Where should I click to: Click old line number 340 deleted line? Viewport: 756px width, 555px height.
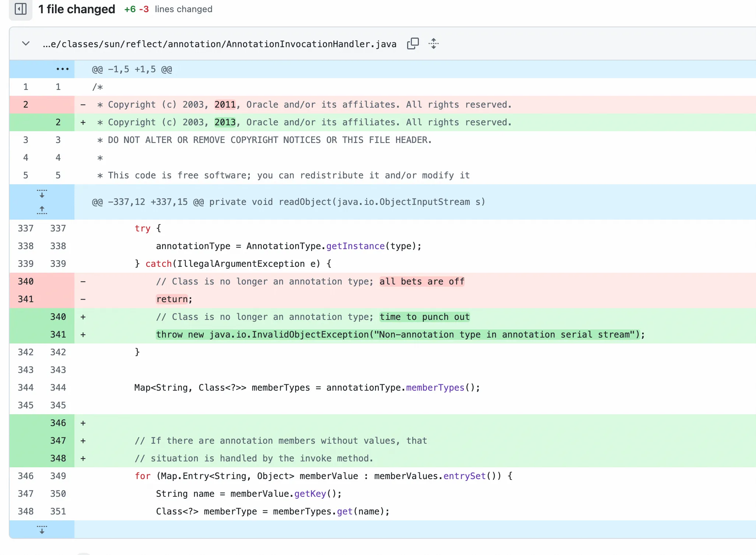(x=25, y=282)
